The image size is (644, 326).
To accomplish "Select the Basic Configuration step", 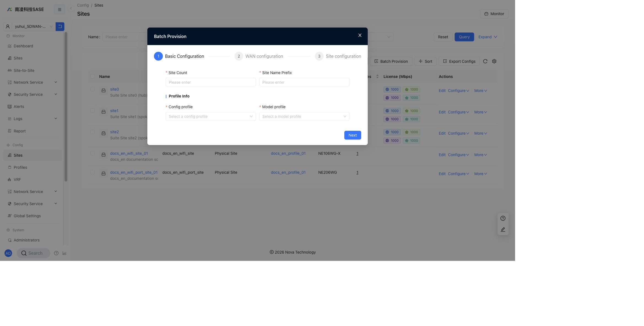I will (x=179, y=56).
